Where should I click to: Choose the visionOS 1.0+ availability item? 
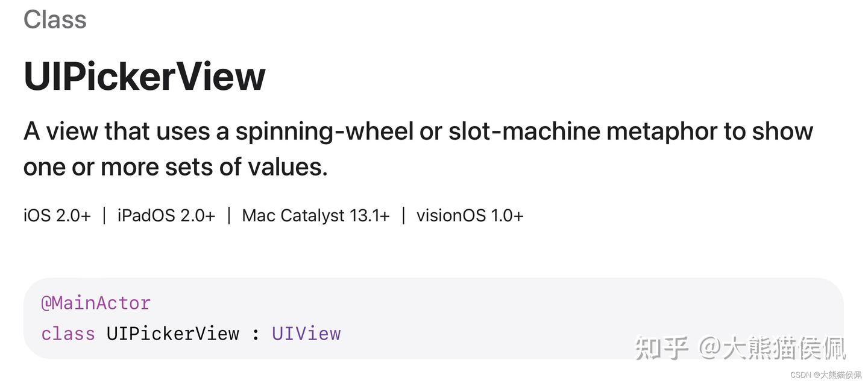(x=470, y=215)
